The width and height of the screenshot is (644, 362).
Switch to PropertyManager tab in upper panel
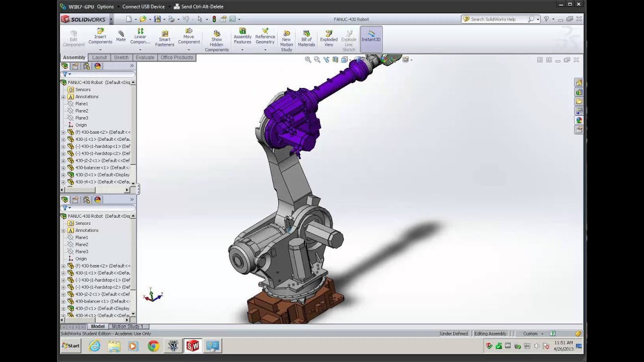(x=75, y=66)
